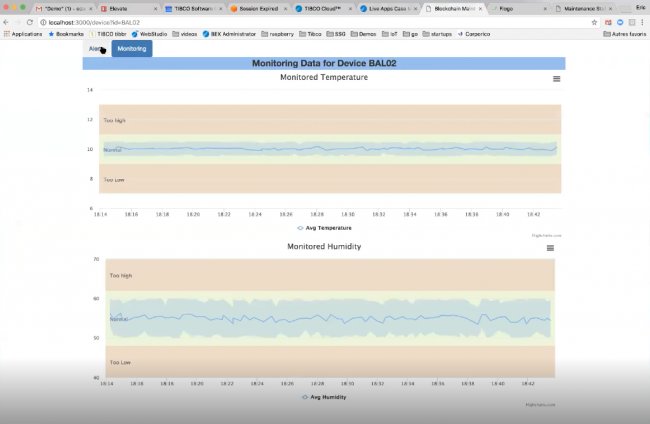Open the Chrome three-dot menu

click(x=642, y=22)
